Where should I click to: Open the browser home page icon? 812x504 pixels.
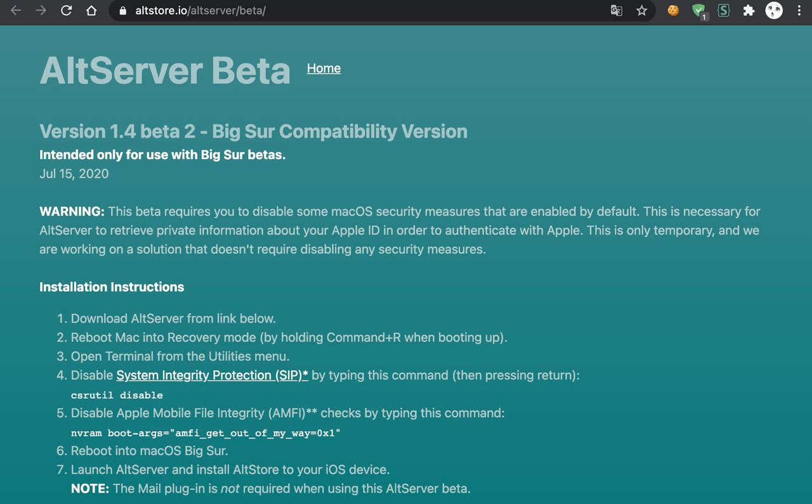(91, 11)
